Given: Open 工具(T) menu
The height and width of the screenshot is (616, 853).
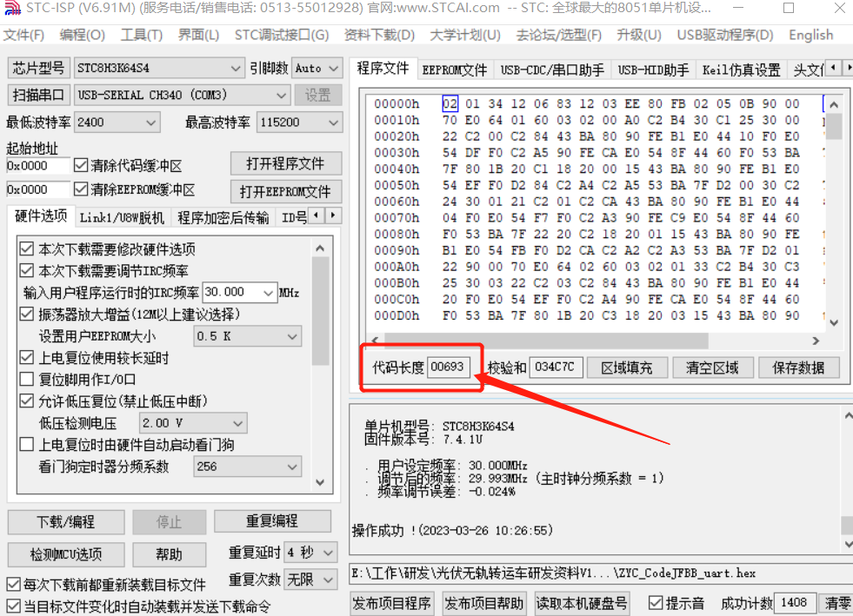Looking at the screenshot, I should point(142,36).
